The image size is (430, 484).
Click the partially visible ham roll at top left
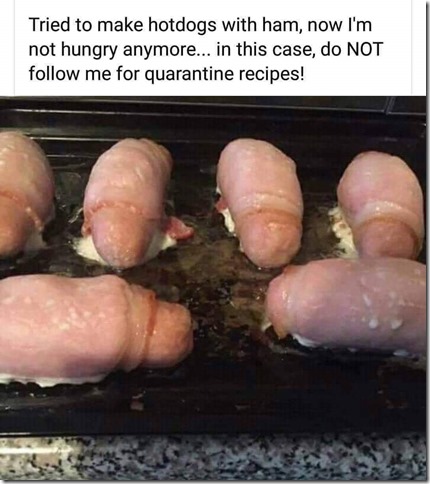[25, 193]
